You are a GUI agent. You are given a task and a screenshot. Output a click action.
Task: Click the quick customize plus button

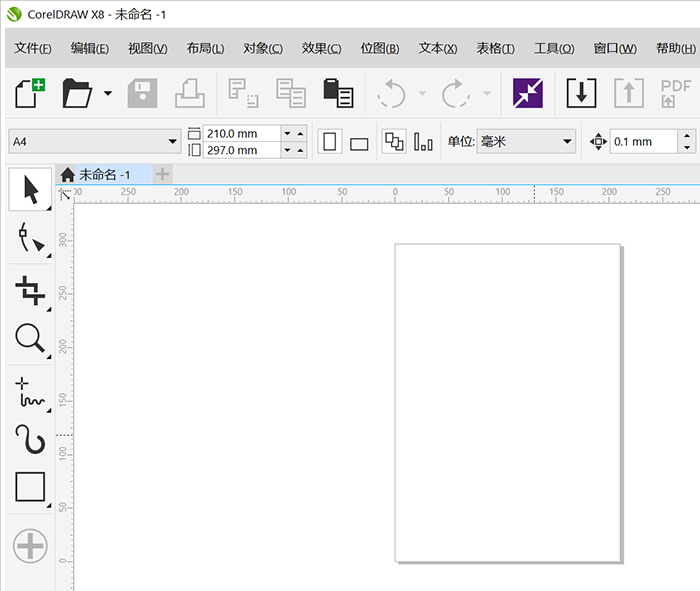pos(30,546)
